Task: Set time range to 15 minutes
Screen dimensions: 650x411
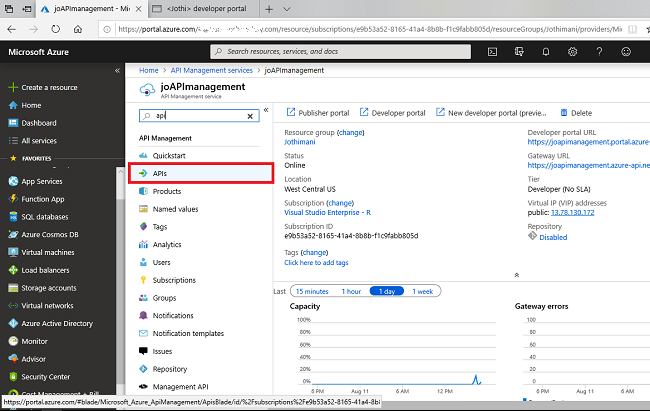Action: tap(312, 292)
